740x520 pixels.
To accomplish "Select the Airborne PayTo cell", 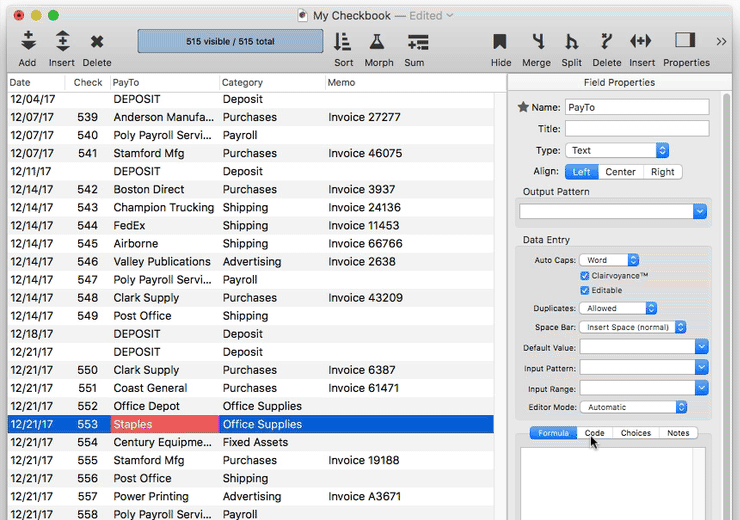I will (x=165, y=243).
